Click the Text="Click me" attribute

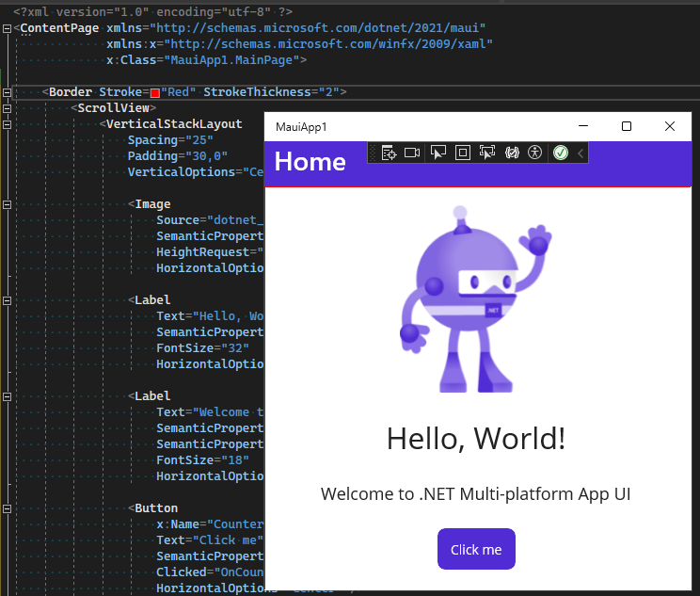point(210,540)
